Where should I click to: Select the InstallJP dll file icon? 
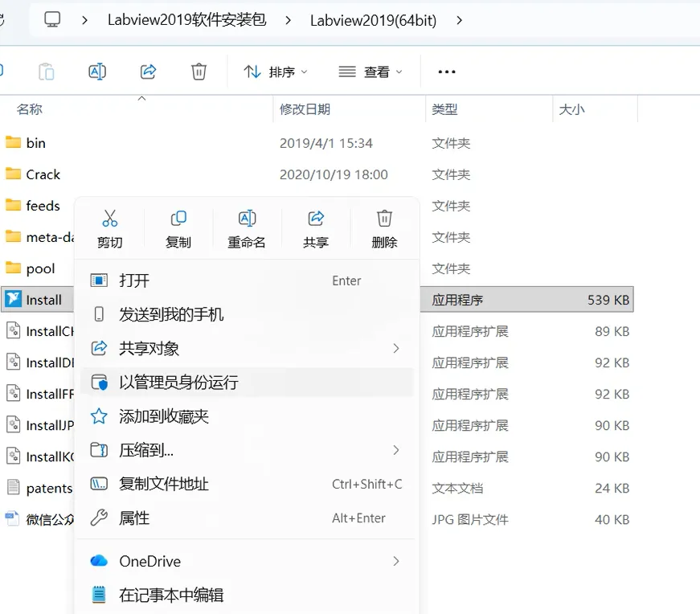(x=14, y=424)
